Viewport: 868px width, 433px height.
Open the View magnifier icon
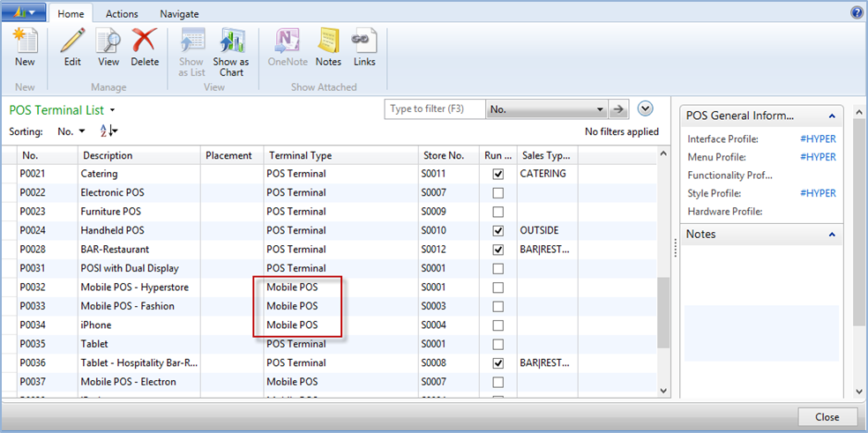click(x=108, y=42)
